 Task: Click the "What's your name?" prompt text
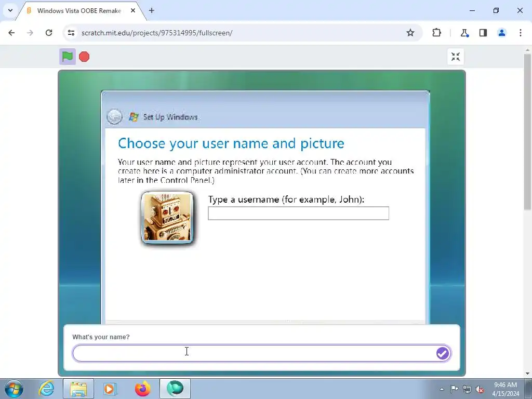click(101, 337)
